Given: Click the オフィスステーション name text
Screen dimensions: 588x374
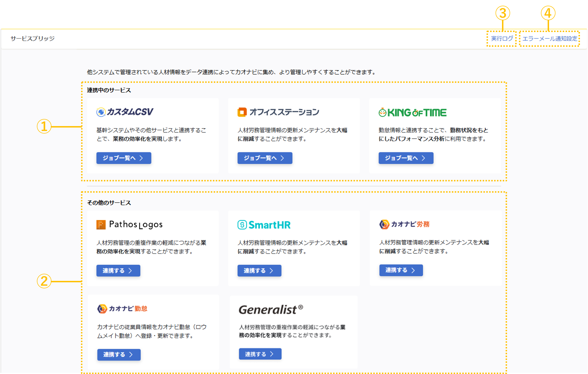Looking at the screenshot, I should (284, 112).
